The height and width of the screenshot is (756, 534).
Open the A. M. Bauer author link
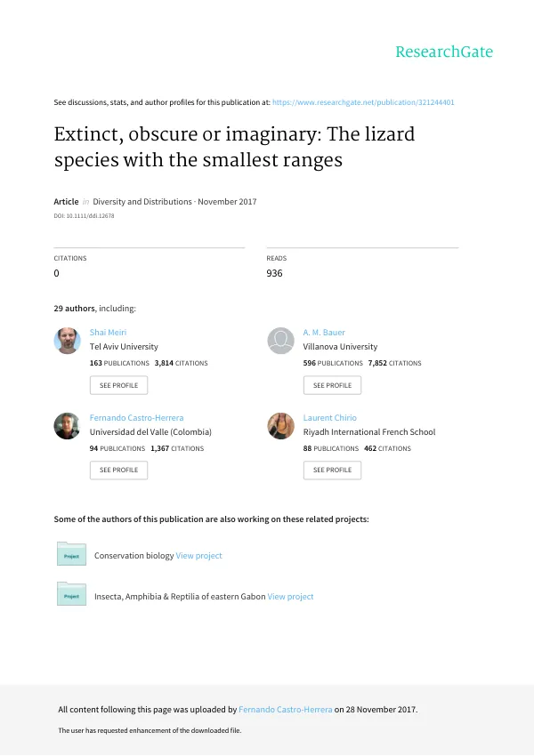pos(324,333)
